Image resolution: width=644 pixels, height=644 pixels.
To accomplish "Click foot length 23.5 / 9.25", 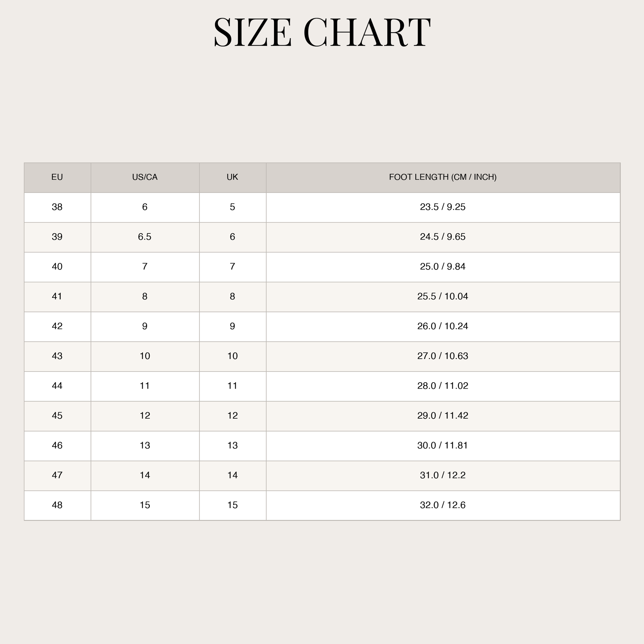I will click(x=443, y=207).
